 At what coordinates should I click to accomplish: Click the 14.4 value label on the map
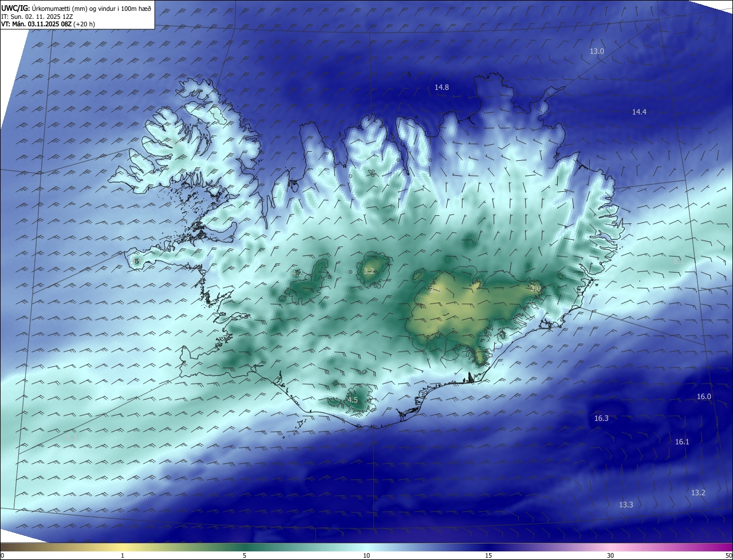[639, 112]
